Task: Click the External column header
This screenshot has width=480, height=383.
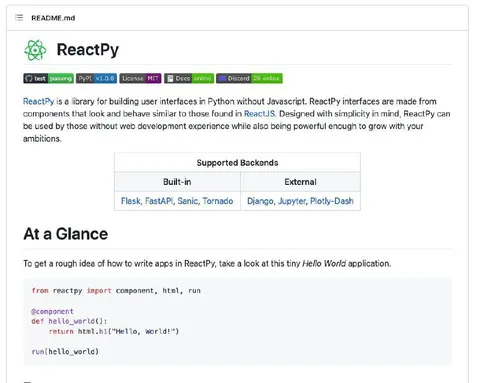Action: pyautogui.click(x=300, y=182)
